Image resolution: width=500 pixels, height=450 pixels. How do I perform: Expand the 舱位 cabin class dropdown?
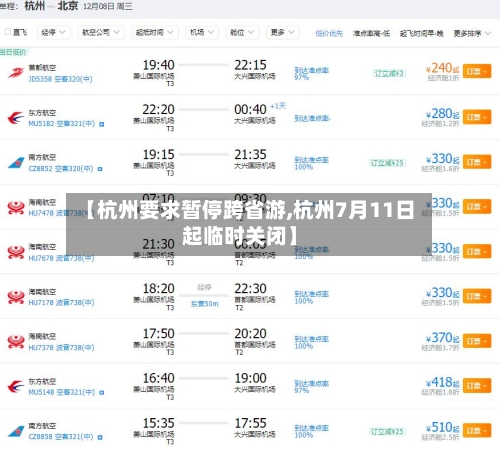pos(242,32)
